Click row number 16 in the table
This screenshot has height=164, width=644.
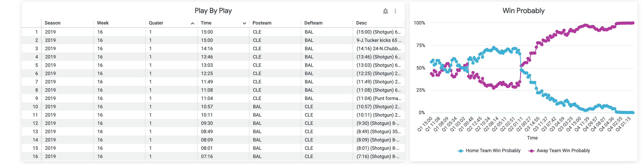pos(35,156)
